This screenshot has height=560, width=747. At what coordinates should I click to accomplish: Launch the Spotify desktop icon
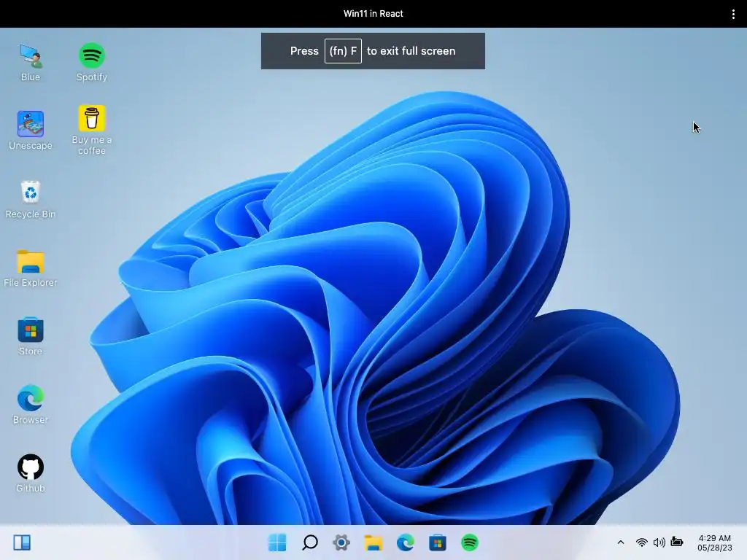click(91, 63)
